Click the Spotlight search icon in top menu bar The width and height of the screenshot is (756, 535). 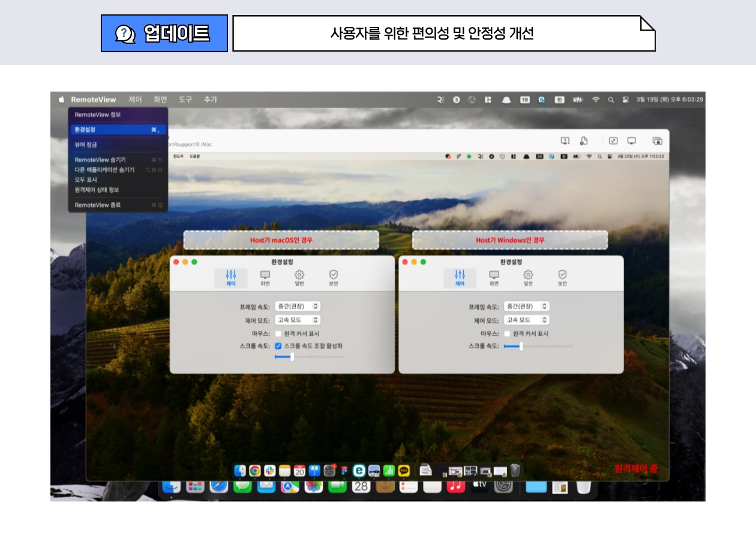click(611, 100)
